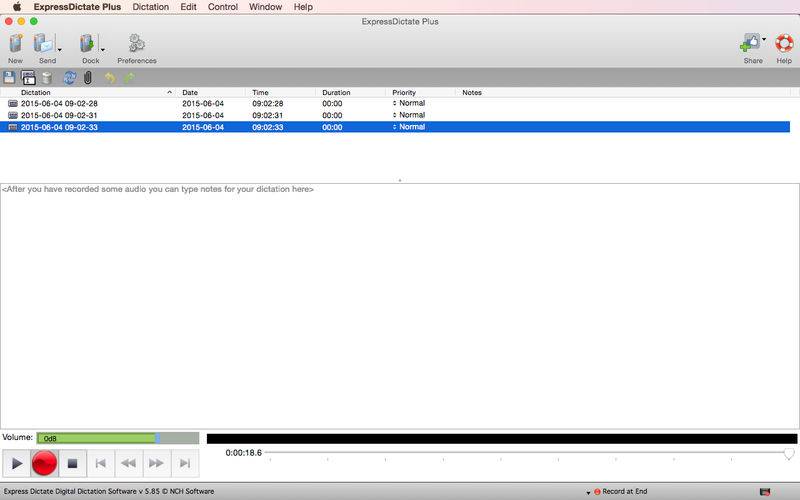Open the Dock dropdown arrow

103,48
